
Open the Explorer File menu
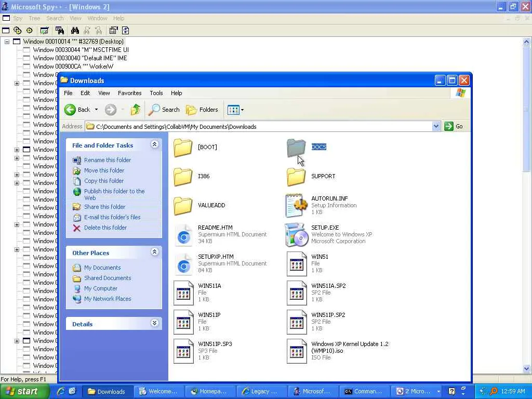(68, 93)
